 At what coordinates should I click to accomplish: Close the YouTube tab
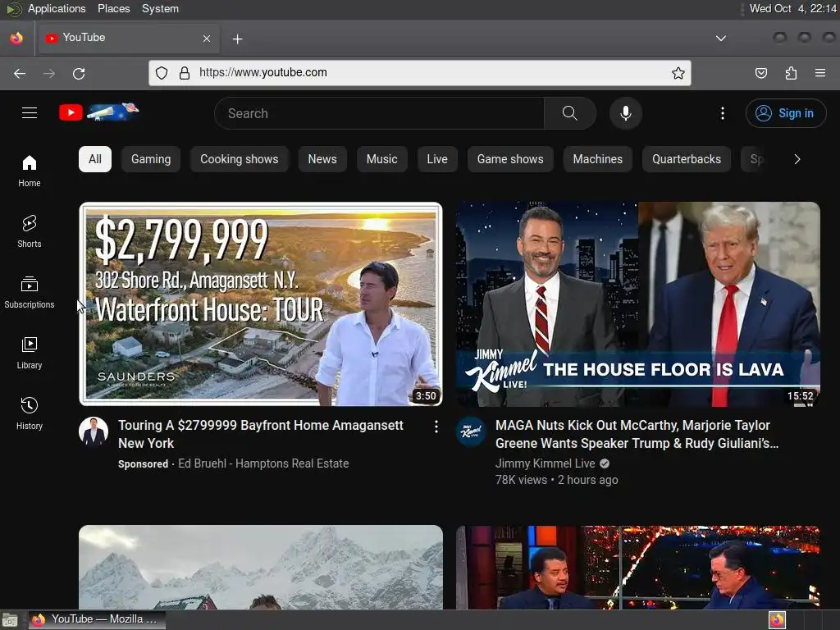tap(206, 39)
